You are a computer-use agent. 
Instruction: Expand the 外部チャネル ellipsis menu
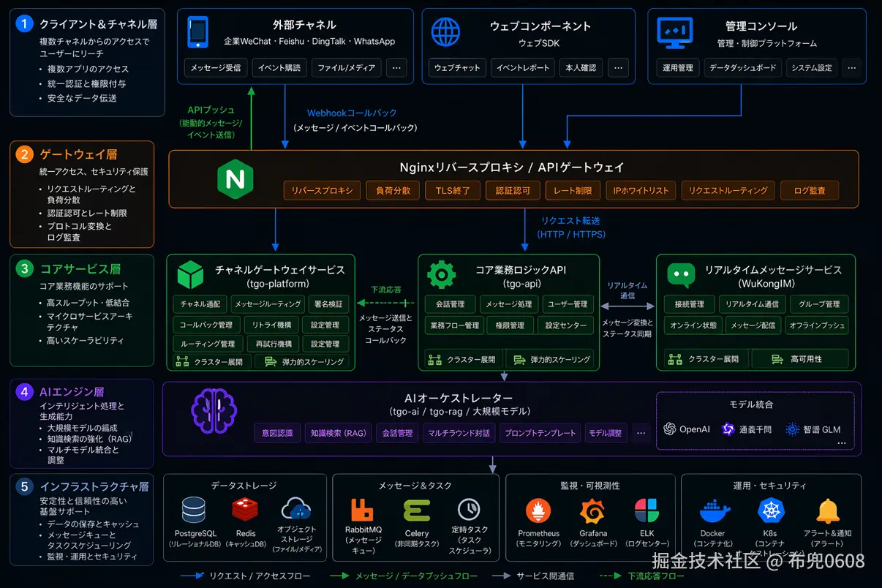[x=396, y=67]
